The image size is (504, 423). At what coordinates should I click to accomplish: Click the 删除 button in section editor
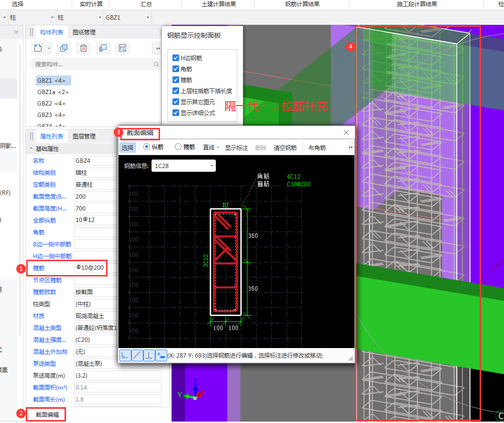pos(261,148)
